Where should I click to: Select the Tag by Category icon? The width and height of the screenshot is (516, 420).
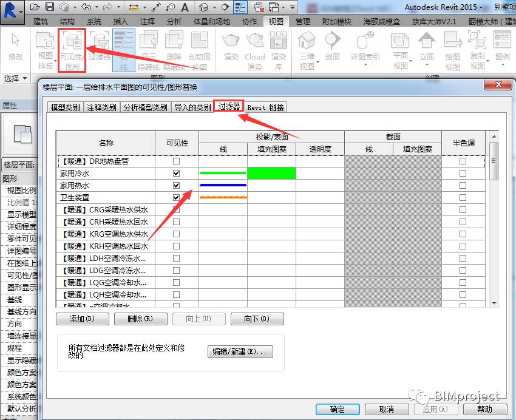pyautogui.click(x=171, y=7)
